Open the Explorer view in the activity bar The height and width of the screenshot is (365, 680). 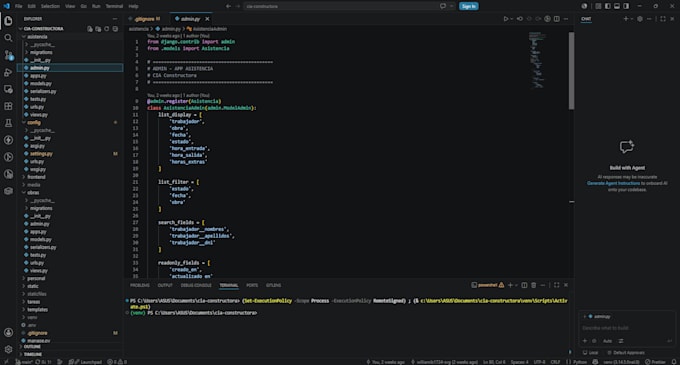pyautogui.click(x=8, y=21)
